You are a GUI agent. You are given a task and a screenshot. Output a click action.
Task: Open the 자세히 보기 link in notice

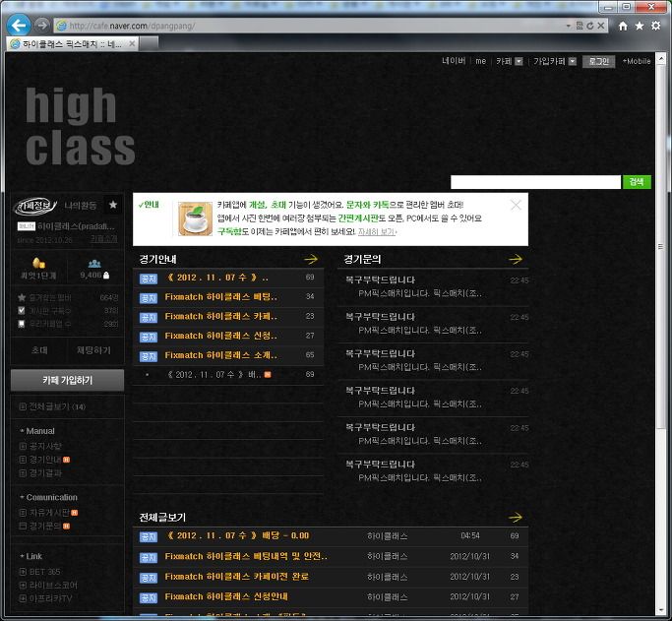click(x=377, y=232)
